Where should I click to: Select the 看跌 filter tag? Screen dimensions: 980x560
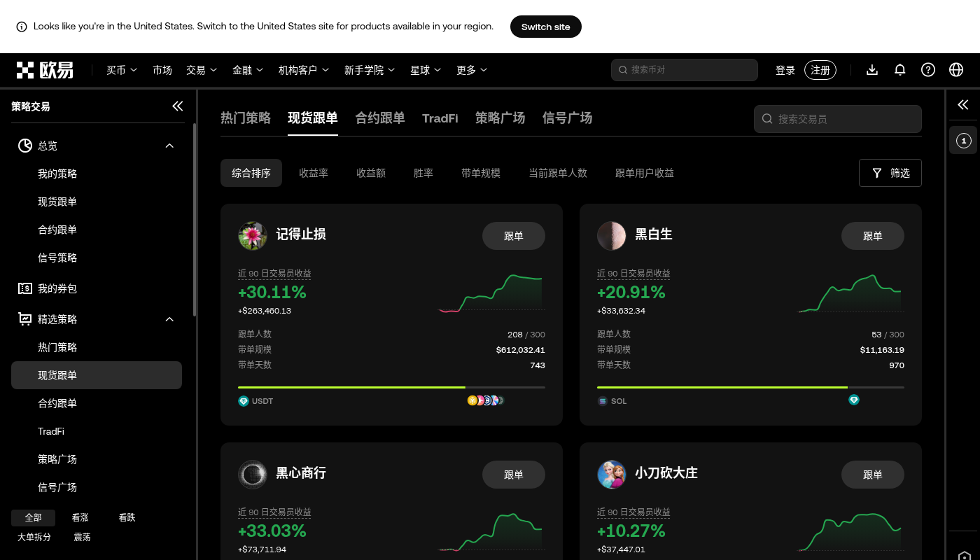pyautogui.click(x=127, y=518)
